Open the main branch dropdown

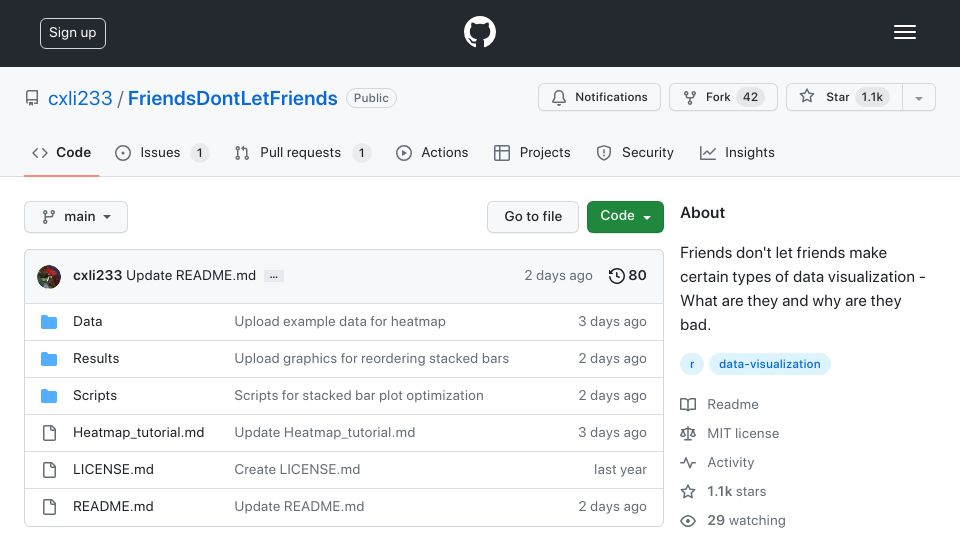(x=76, y=217)
